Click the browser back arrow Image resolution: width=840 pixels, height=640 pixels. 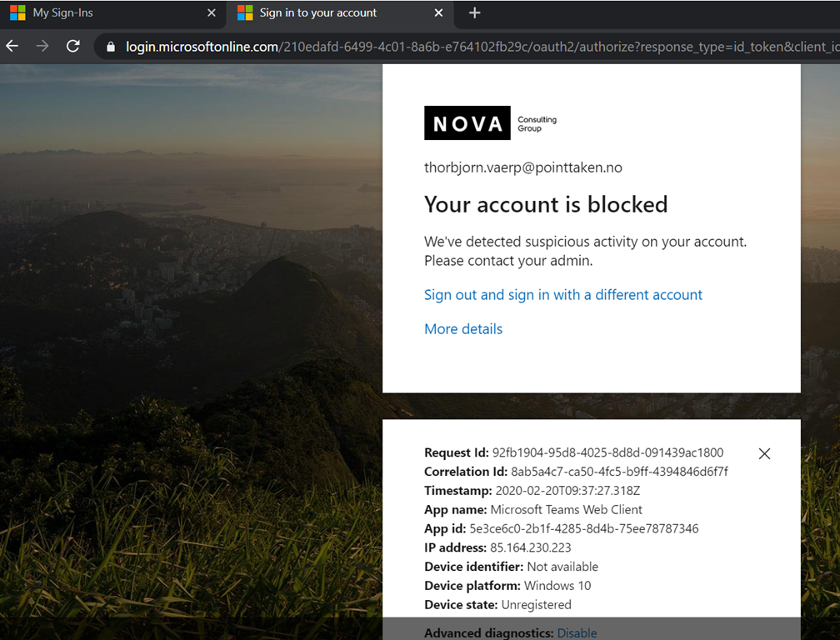pyautogui.click(x=12, y=47)
